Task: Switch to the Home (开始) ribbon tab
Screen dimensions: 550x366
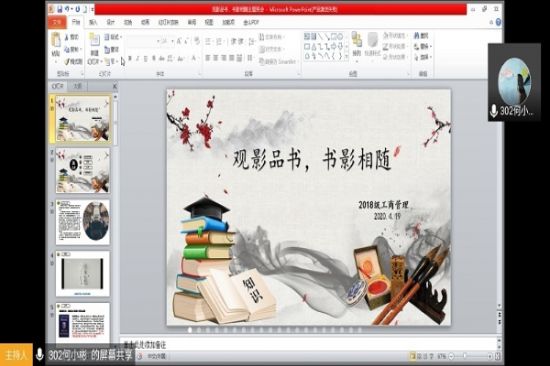Action: (76, 22)
